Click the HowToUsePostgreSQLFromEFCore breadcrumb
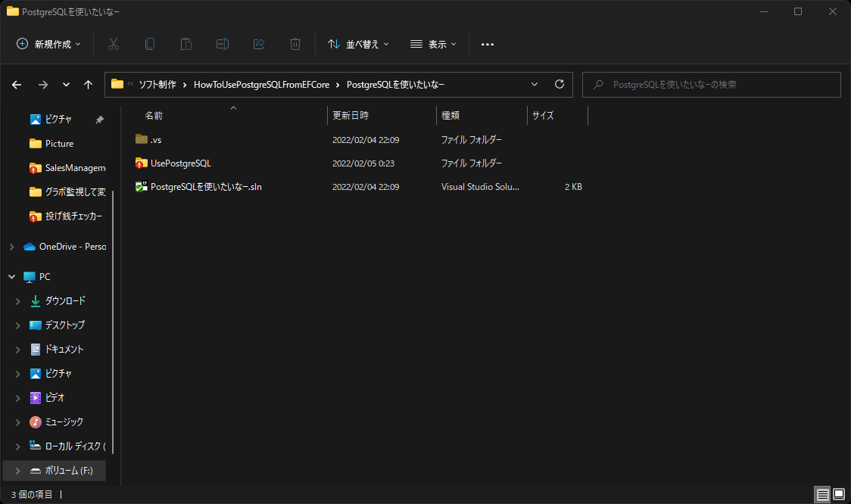This screenshot has width=851, height=504. click(x=262, y=85)
